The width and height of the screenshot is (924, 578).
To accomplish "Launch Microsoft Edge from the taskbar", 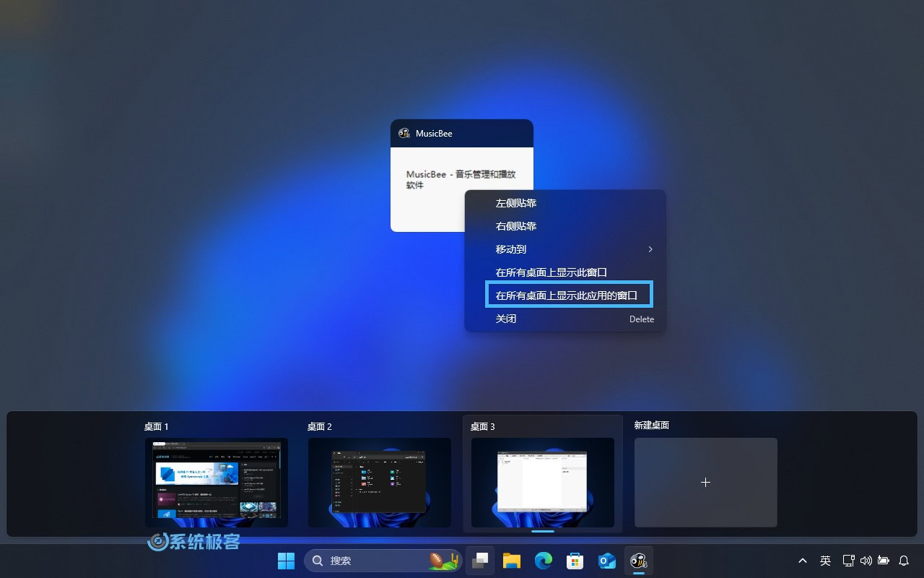I will (x=544, y=561).
